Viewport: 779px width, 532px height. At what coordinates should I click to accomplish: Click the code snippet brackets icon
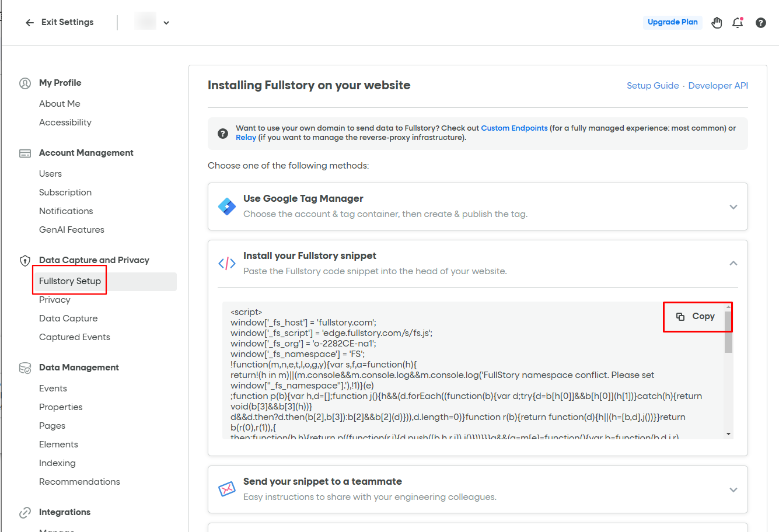tap(226, 264)
